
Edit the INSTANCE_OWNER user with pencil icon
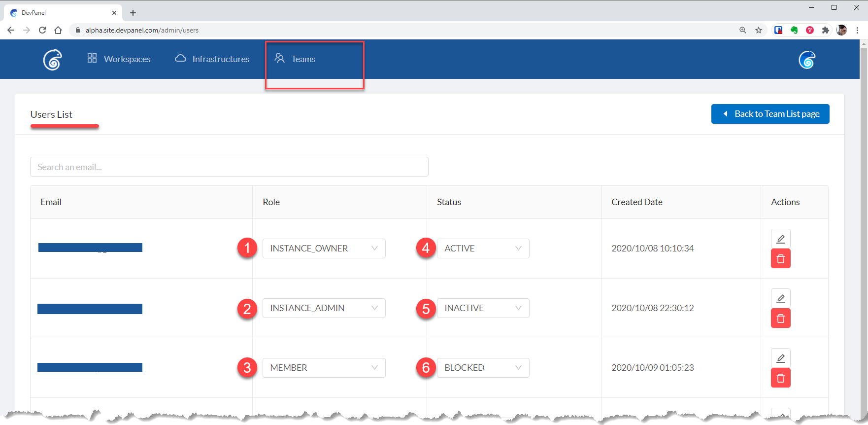pos(780,239)
